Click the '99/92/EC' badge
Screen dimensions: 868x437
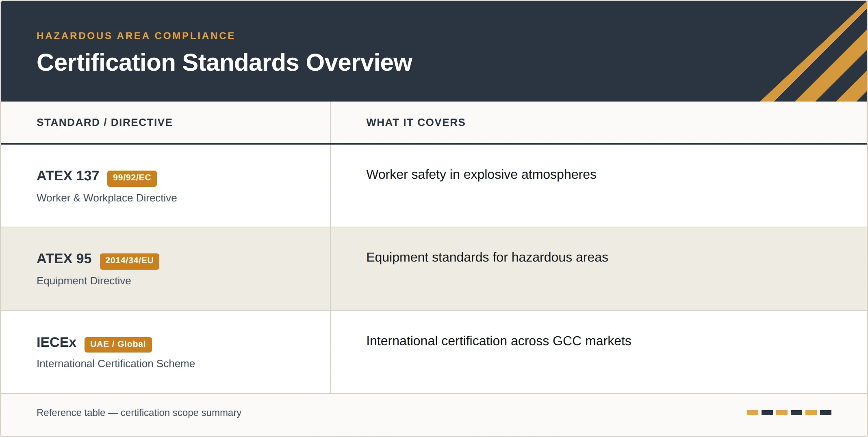tap(132, 178)
